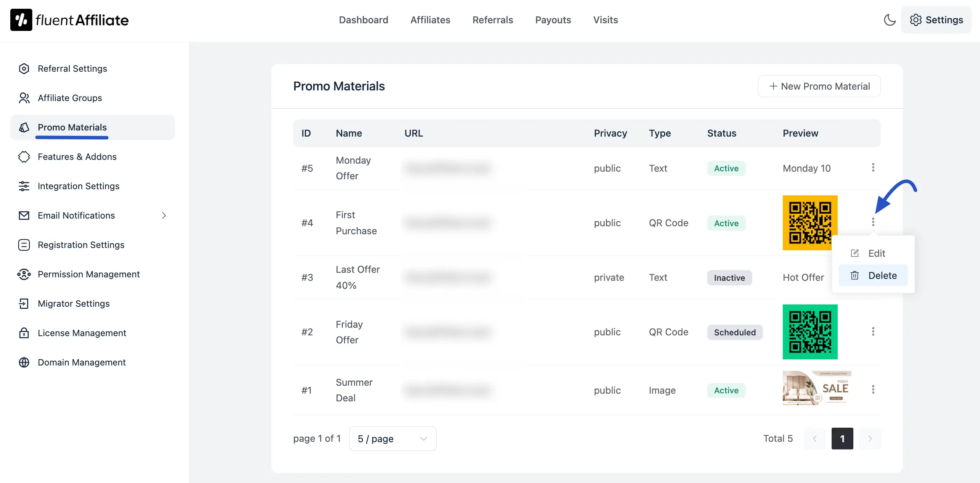Open the 5 / page dropdown
The width and height of the screenshot is (980, 483).
(x=393, y=439)
